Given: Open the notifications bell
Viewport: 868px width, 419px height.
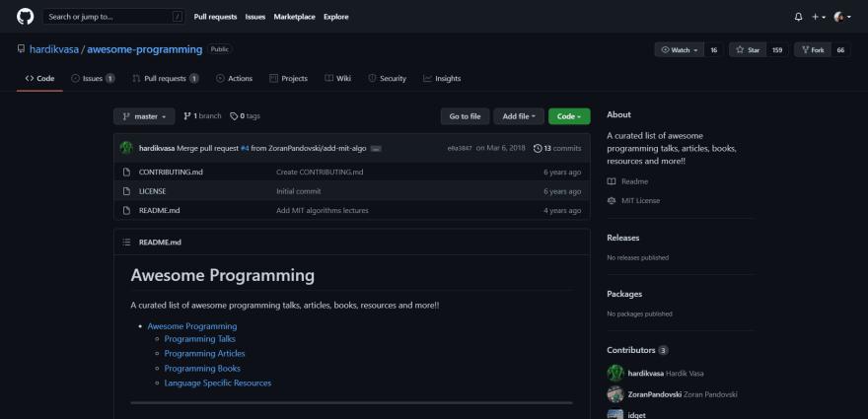Looking at the screenshot, I should tap(798, 17).
